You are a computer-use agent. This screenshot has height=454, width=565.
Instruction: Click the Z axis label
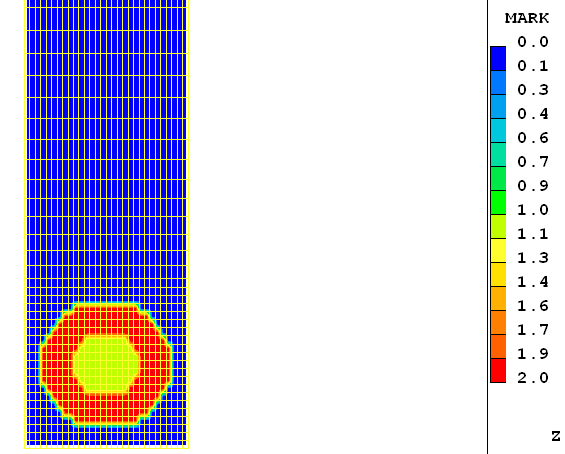click(556, 436)
